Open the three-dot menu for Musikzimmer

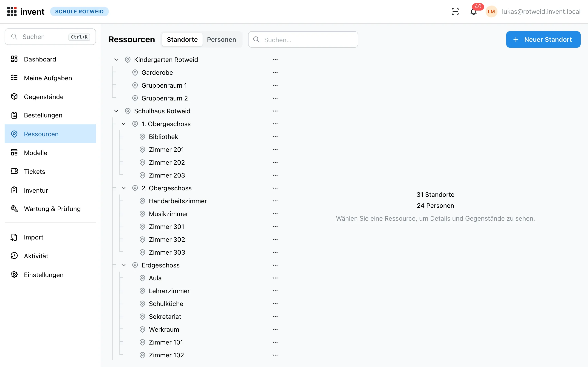pos(275,214)
